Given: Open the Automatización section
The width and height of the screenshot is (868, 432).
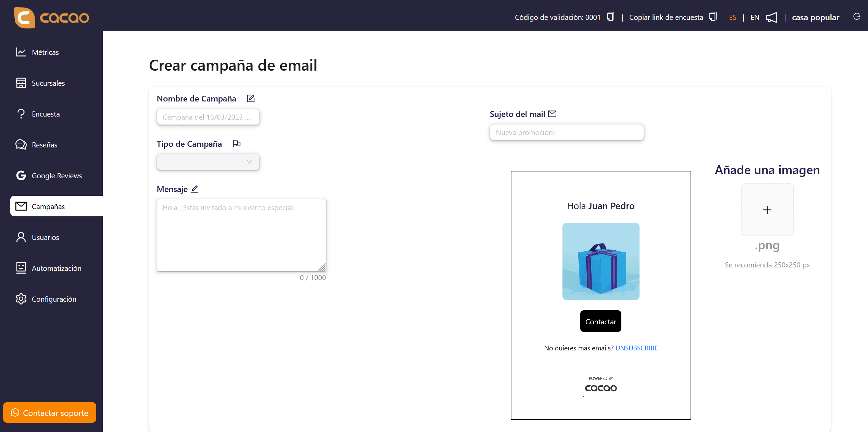Looking at the screenshot, I should pos(56,268).
